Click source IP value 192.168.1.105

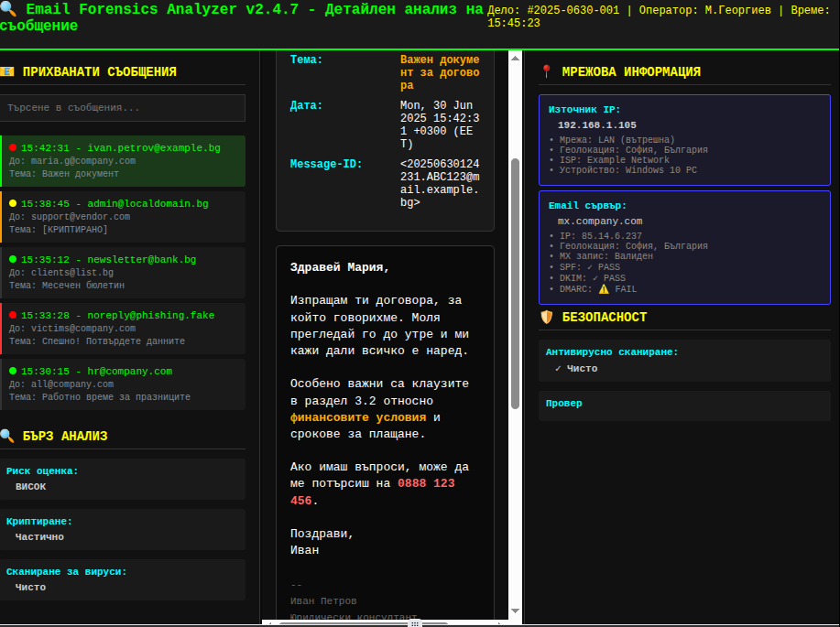[596, 124]
